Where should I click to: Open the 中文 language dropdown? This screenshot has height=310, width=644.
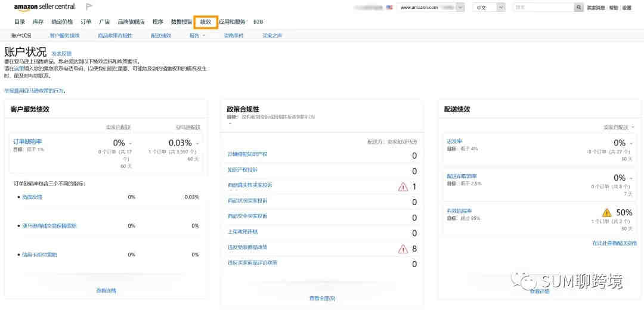point(489,7)
